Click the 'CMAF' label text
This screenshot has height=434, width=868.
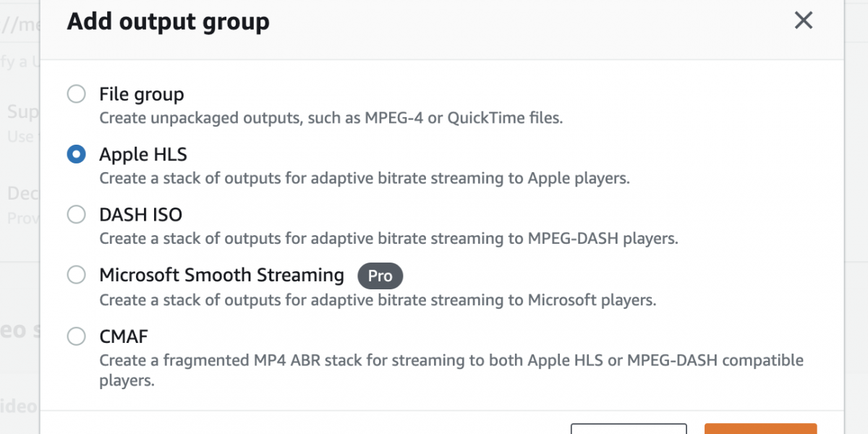pyautogui.click(x=124, y=336)
